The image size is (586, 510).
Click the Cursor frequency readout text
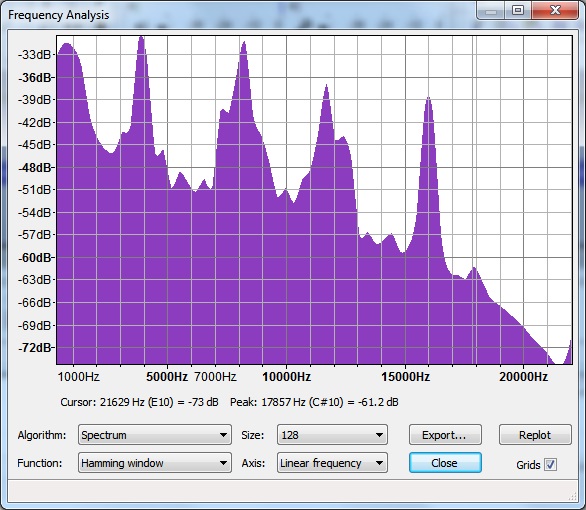pos(139,402)
